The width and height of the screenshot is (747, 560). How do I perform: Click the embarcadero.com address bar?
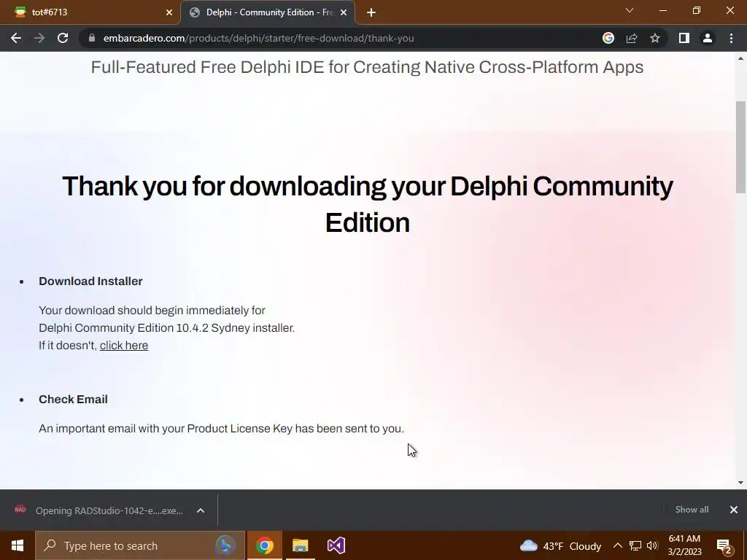coord(258,38)
